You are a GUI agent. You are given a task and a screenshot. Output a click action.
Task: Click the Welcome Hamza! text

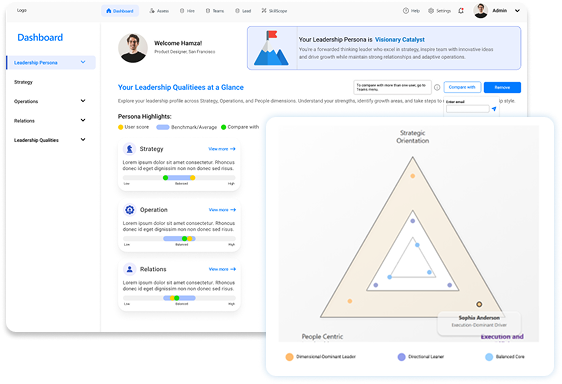[178, 43]
